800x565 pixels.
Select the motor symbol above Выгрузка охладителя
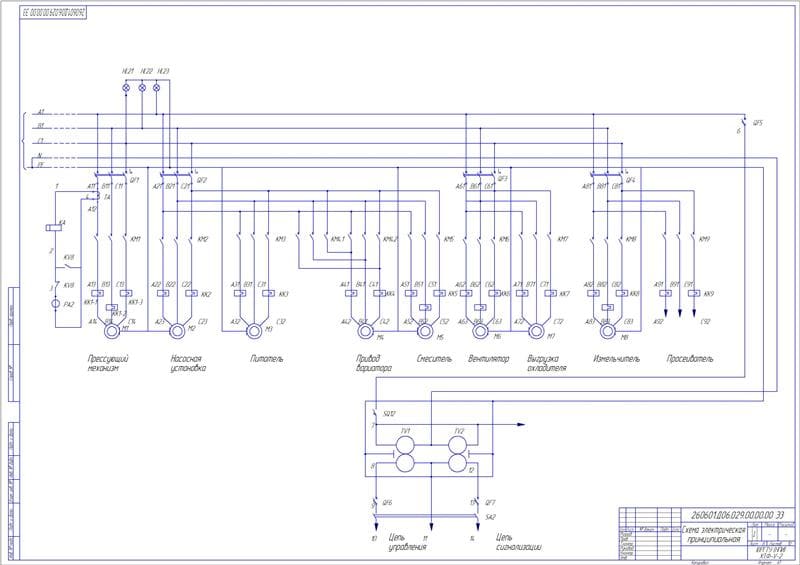point(536,331)
